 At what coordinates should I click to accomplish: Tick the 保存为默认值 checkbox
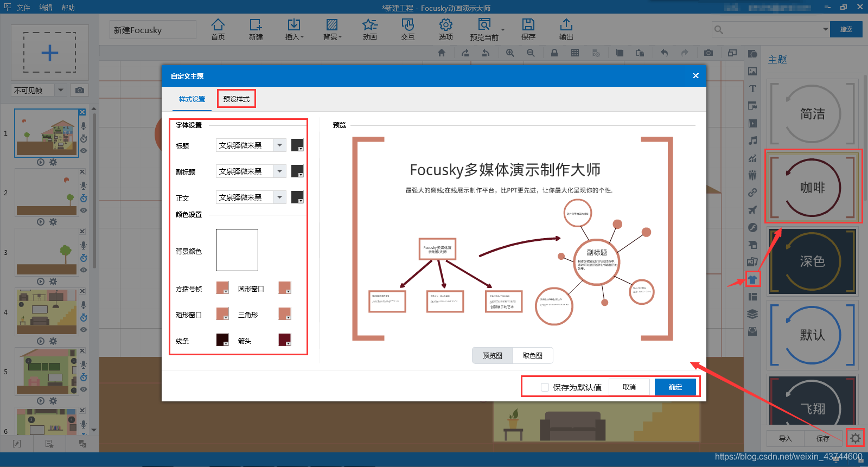(x=545, y=387)
